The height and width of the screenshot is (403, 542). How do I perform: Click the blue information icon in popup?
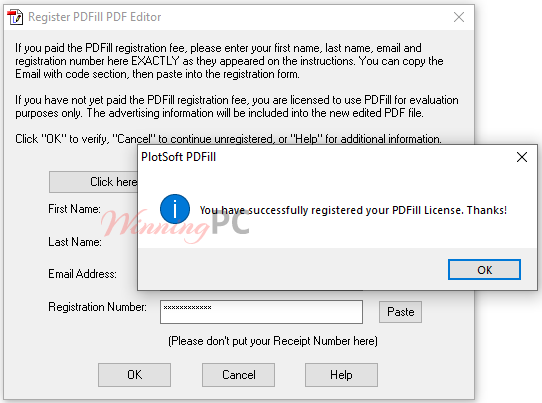point(175,209)
